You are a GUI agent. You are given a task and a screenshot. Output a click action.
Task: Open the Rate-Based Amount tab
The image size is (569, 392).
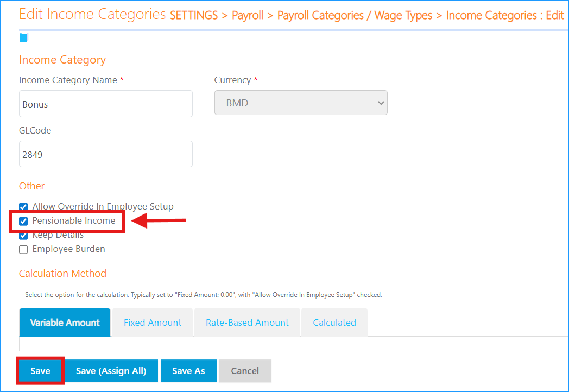point(247,323)
